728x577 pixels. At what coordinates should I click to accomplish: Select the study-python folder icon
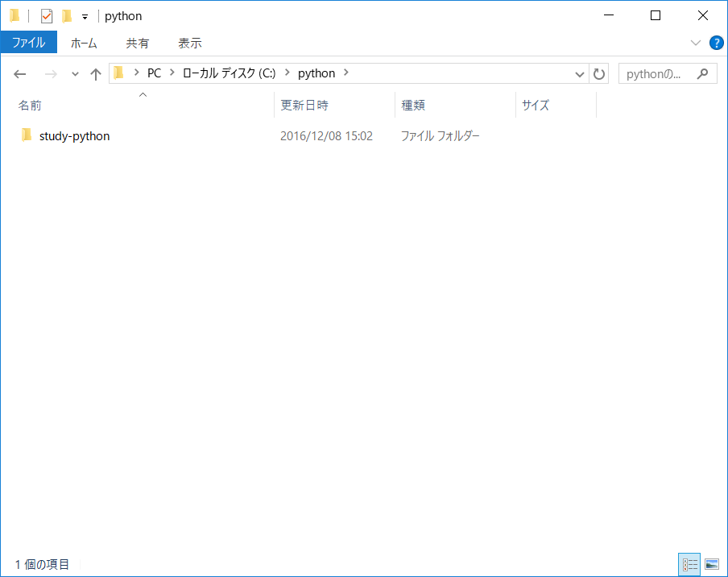point(27,136)
